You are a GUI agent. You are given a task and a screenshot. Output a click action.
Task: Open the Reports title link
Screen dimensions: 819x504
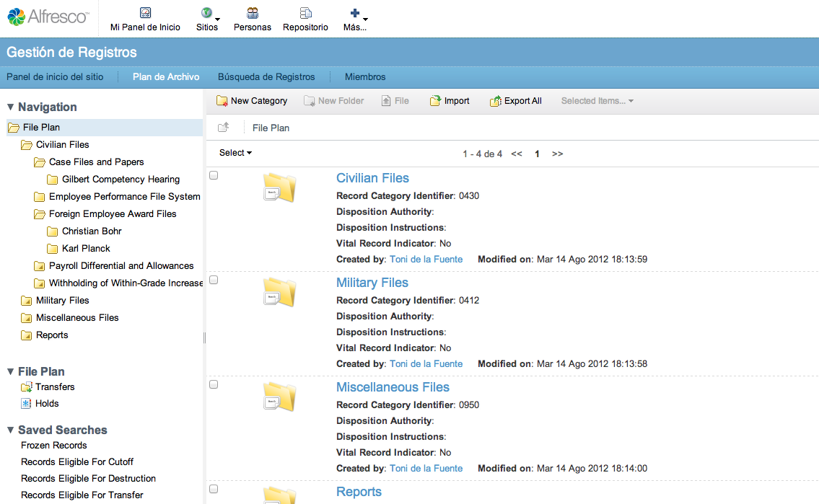pyautogui.click(x=359, y=492)
